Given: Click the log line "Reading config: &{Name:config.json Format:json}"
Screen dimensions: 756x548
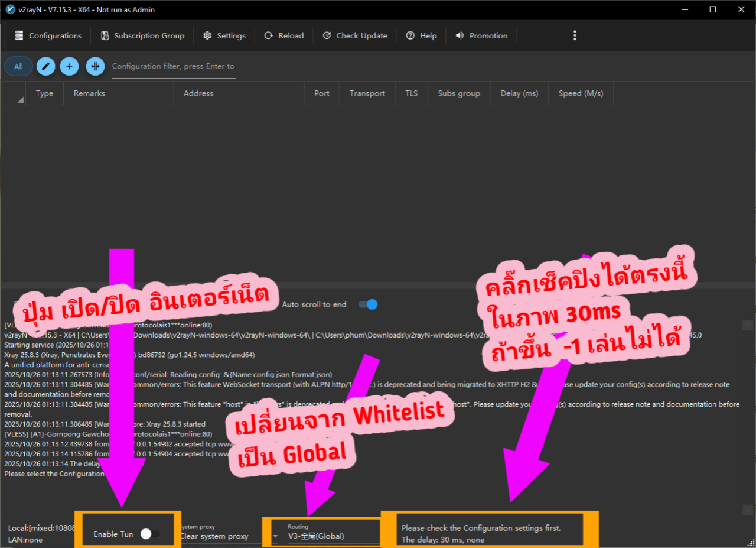Looking at the screenshot, I should tap(168, 375).
